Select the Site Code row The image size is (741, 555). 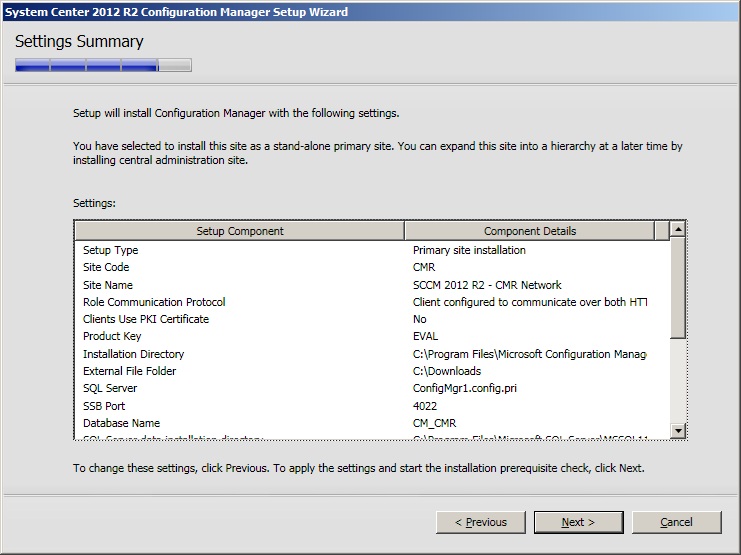point(106,267)
